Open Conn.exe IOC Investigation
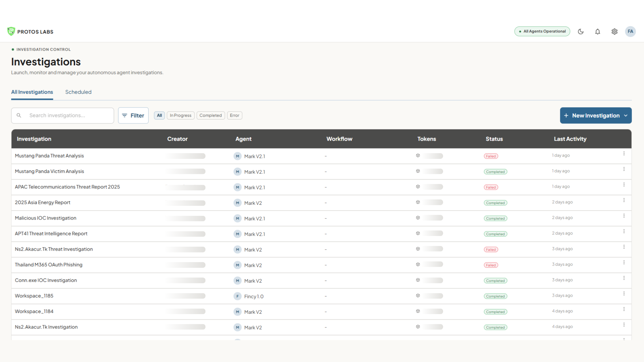The width and height of the screenshot is (644, 362). tap(46, 281)
